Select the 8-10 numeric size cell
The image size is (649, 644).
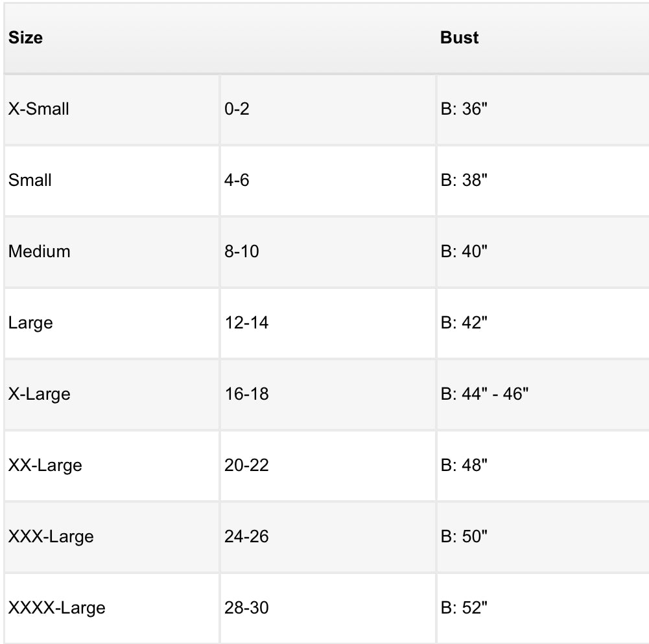[x=242, y=251]
